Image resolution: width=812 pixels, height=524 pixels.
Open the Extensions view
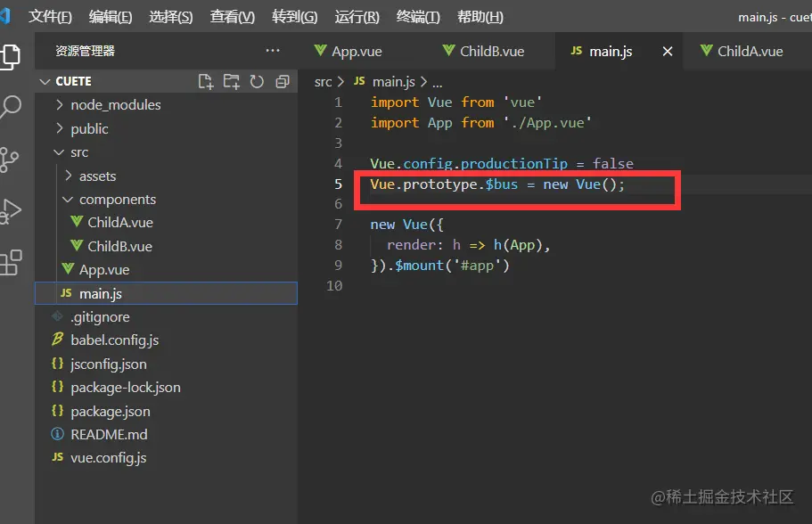point(11,263)
